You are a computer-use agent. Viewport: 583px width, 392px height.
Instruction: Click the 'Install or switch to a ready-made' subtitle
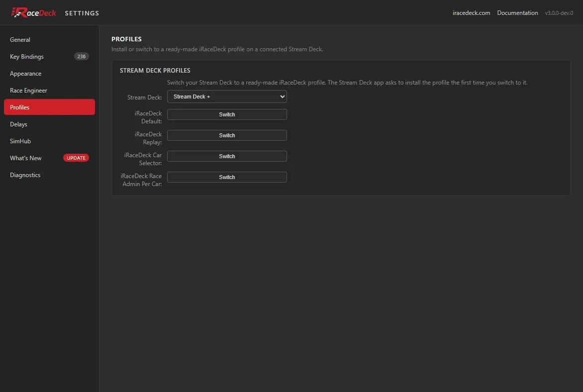217,49
